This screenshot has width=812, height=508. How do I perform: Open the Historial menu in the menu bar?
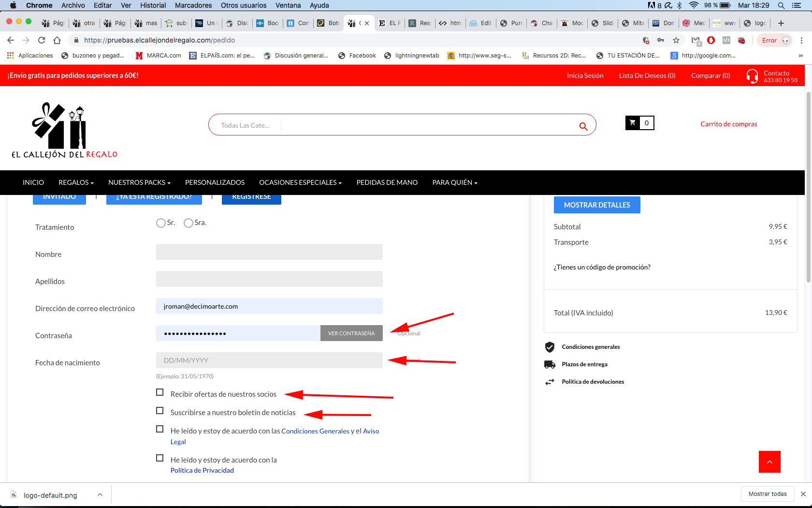153,5
